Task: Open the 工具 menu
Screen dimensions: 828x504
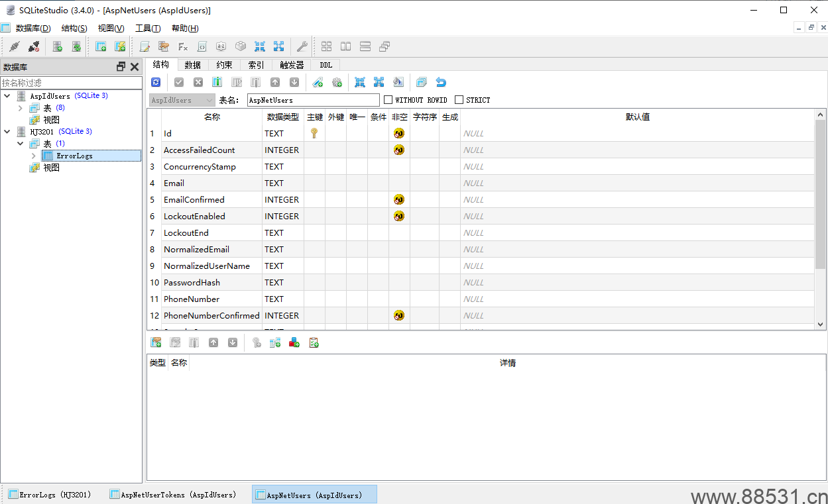Action: click(x=148, y=28)
